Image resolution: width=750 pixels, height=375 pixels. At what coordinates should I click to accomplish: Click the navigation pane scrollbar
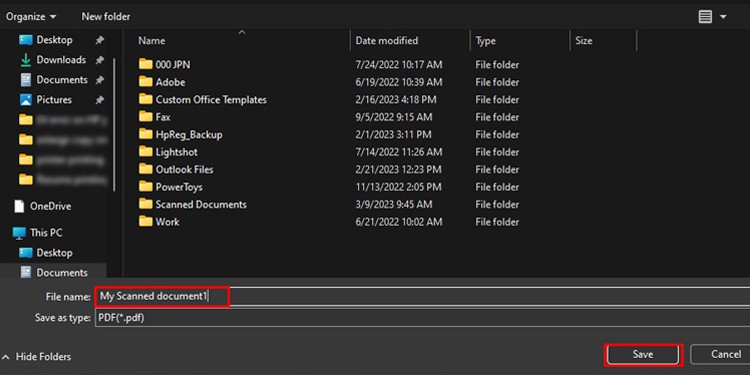(x=114, y=124)
